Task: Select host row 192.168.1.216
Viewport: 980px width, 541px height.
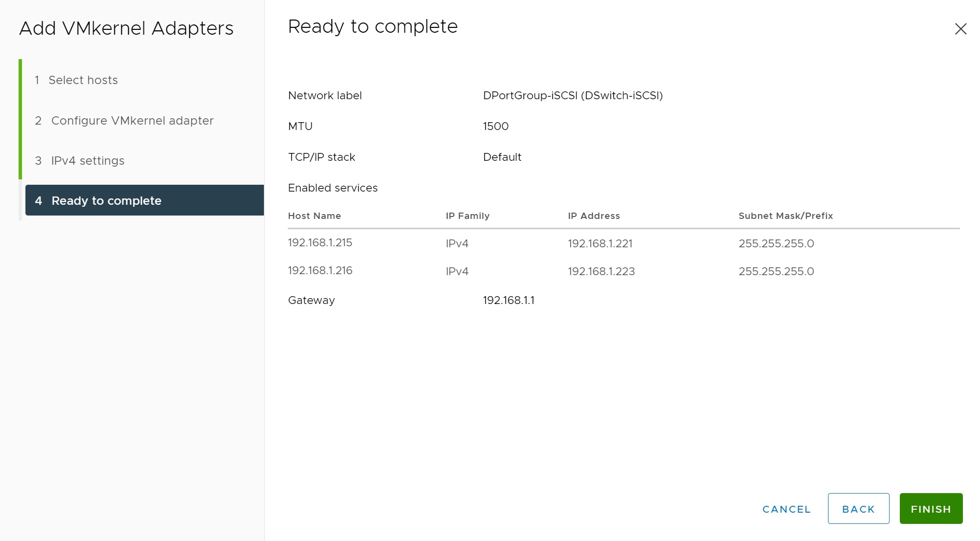Action: (x=320, y=271)
